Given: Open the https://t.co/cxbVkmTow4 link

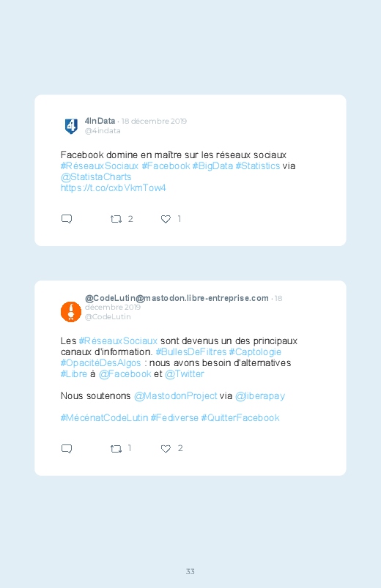Looking at the screenshot, I should (x=113, y=188).
